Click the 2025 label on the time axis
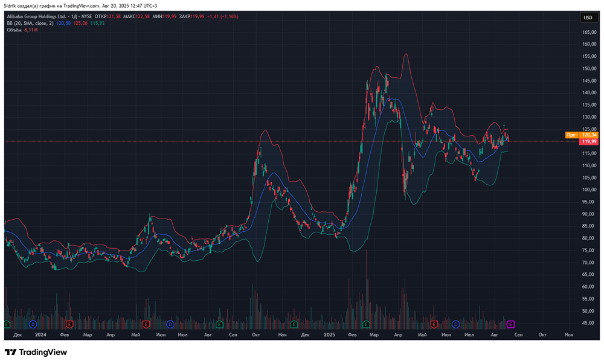The width and height of the screenshot is (604, 364). [x=329, y=334]
